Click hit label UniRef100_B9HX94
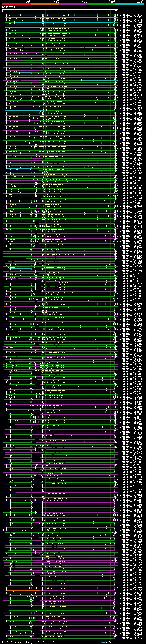Image resolution: width=146 pixels, height=644 pixels. point(131,623)
